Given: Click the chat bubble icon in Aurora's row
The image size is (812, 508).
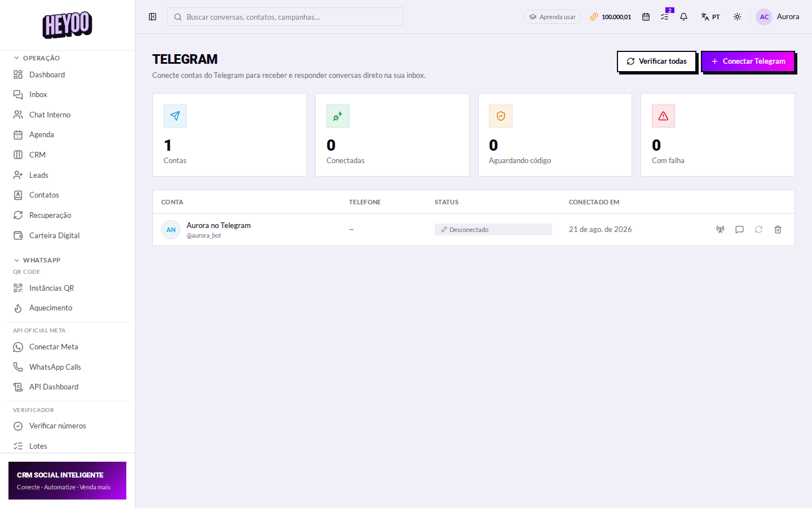Looking at the screenshot, I should point(739,230).
